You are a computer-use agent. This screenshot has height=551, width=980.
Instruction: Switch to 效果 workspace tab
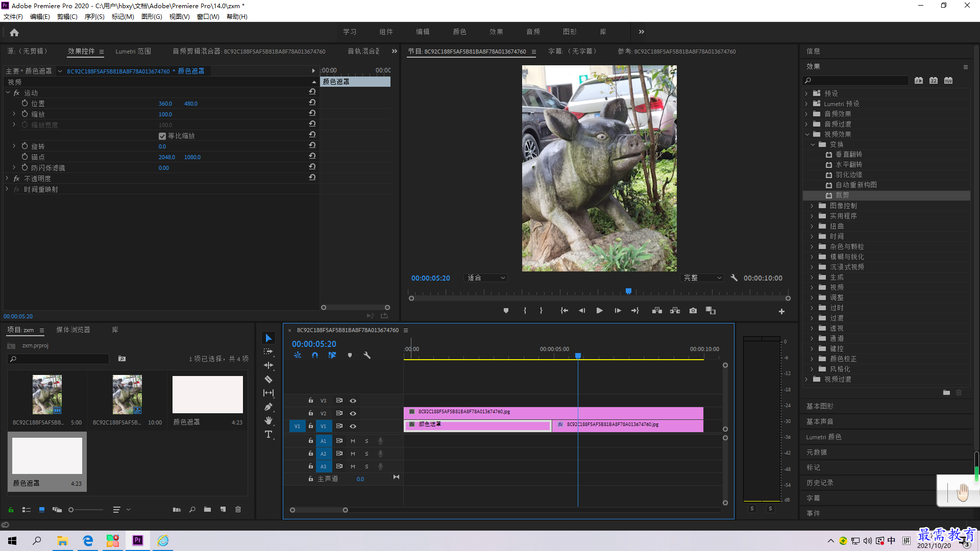pyautogui.click(x=496, y=32)
